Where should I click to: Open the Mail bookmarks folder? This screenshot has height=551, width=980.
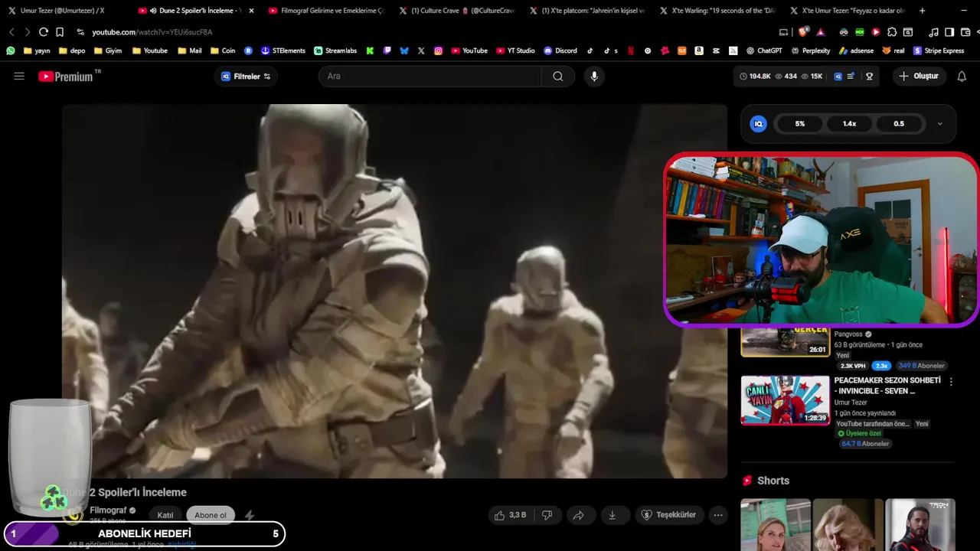190,51
